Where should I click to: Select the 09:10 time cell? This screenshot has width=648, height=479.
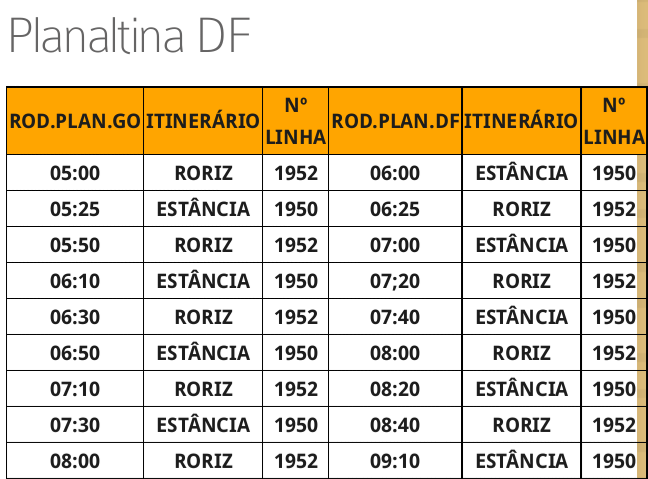(x=395, y=461)
